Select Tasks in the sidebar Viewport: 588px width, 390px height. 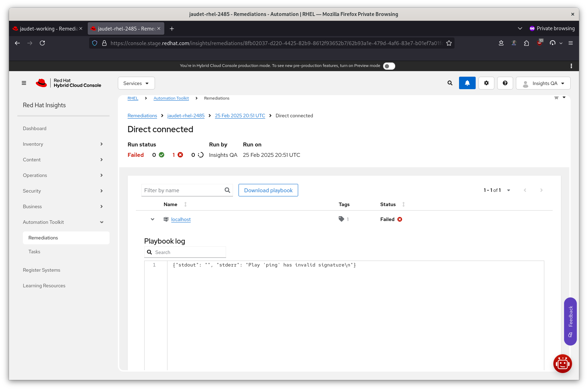[x=34, y=252]
